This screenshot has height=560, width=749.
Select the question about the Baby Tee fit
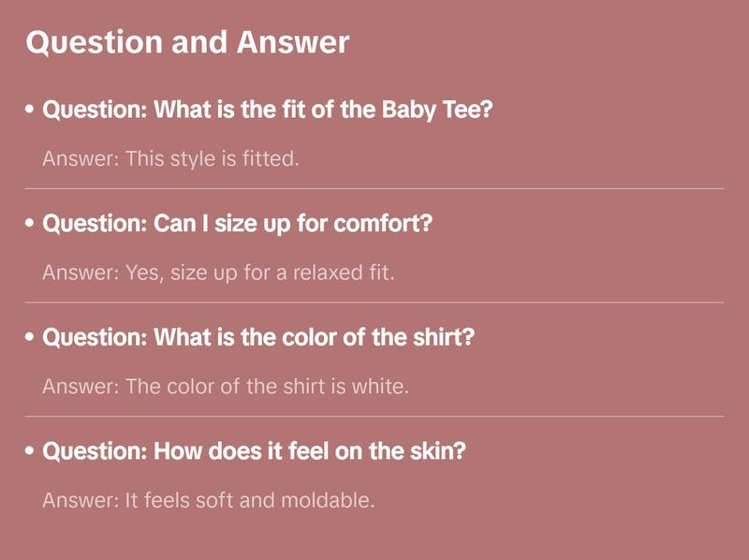268,111
